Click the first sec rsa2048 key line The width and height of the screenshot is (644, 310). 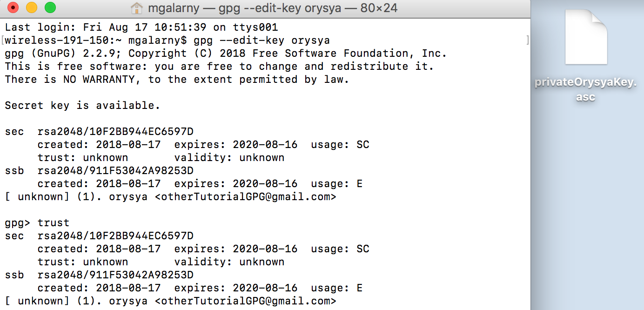(99, 131)
